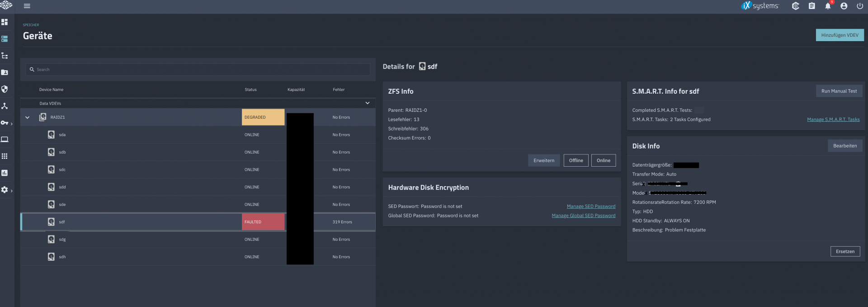Viewport: 868px width, 307px height.
Task: Select the sdh disk row
Action: (x=198, y=257)
